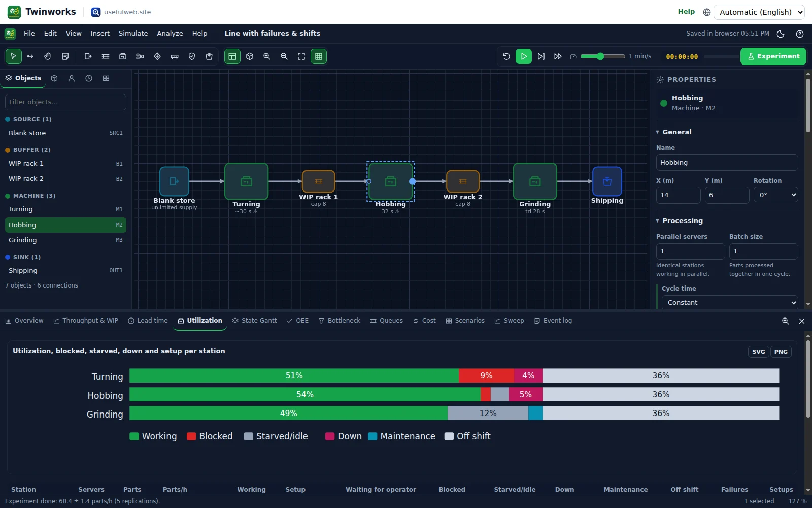Toggle the 2D layout view button
Viewport: 812px width, 508px height.
point(232,56)
